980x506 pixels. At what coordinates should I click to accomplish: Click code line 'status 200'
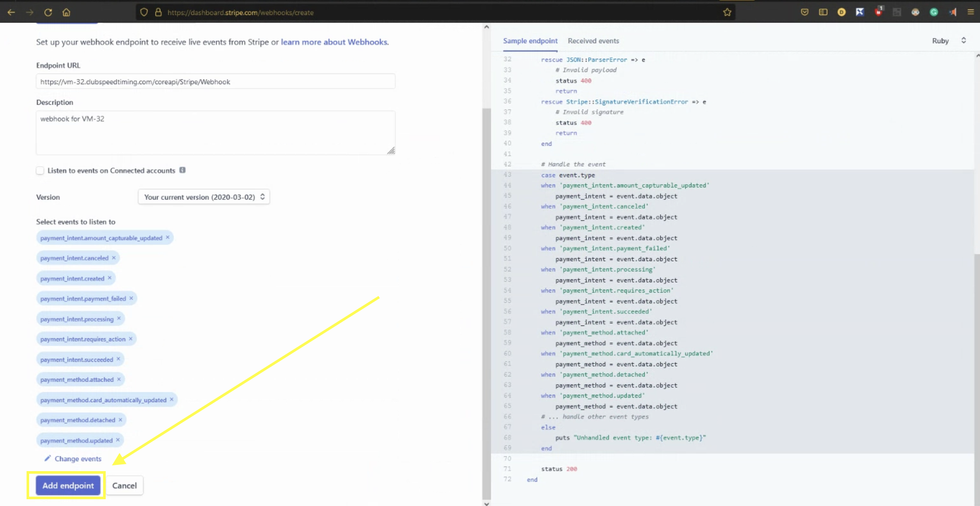point(559,469)
